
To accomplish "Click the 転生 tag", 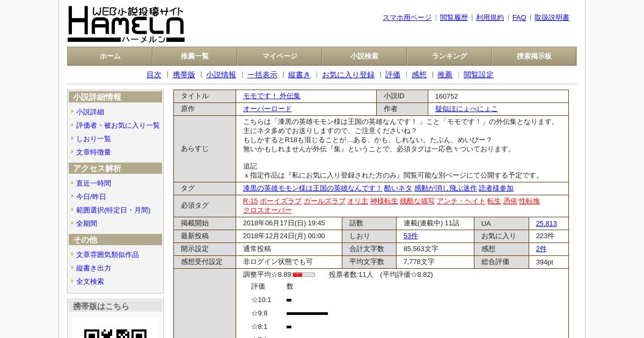I will pyautogui.click(x=494, y=201).
